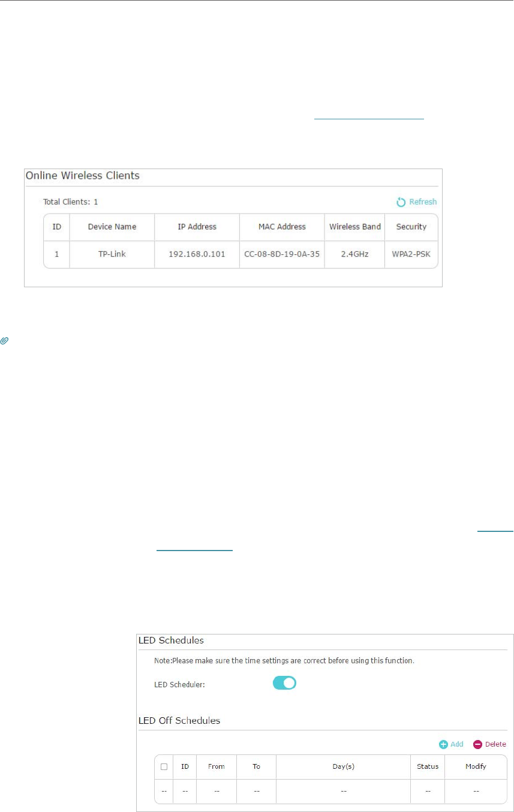Click the Day(s) column header
Viewport: 514px width, 812px height.
[343, 767]
